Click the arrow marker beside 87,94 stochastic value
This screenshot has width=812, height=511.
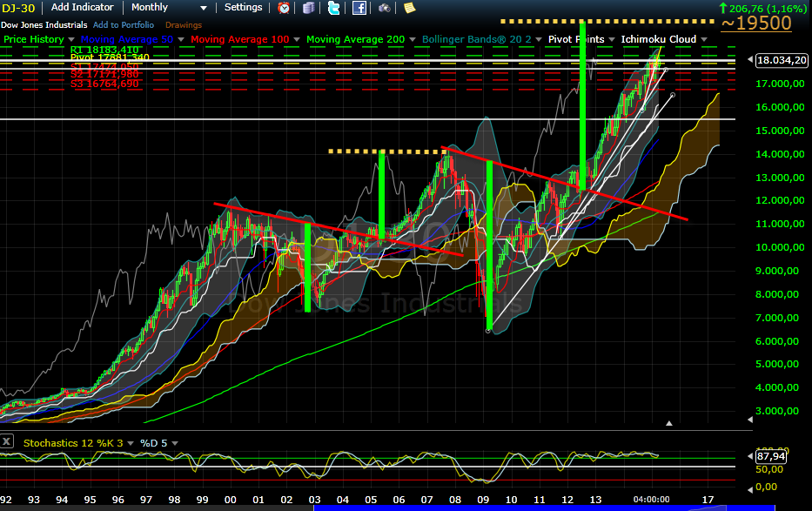click(x=750, y=456)
